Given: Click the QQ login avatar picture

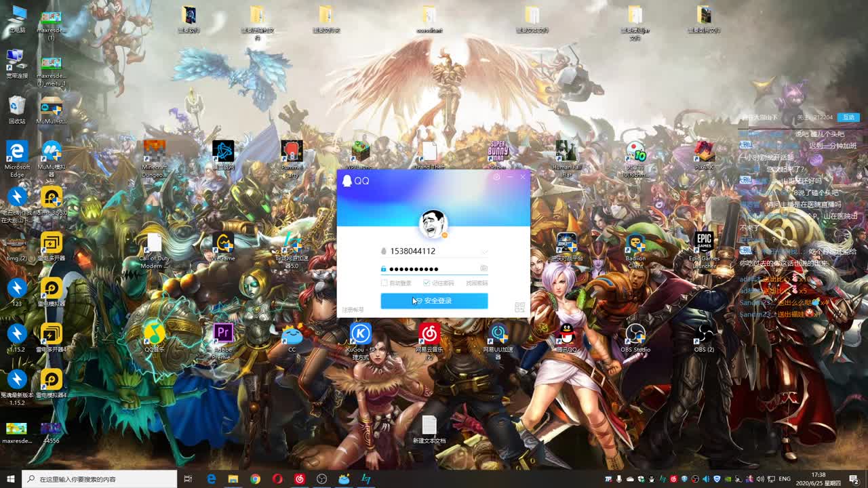Looking at the screenshot, I should (433, 224).
